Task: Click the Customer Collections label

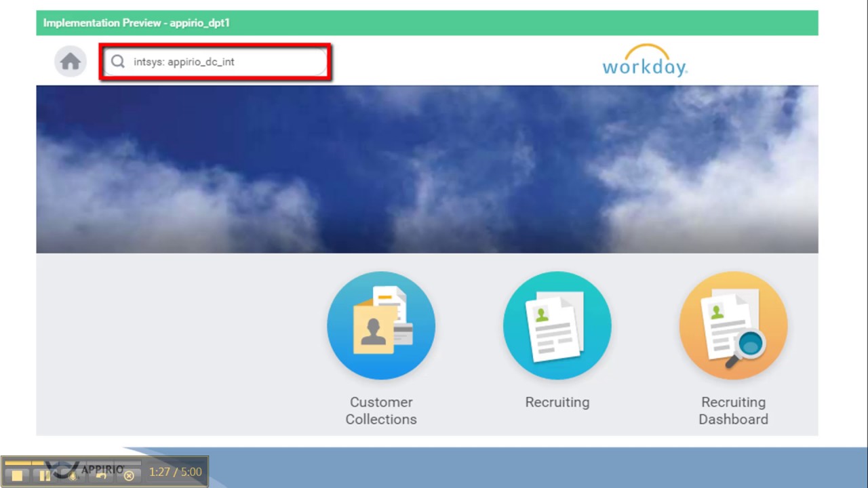Action: tap(381, 411)
